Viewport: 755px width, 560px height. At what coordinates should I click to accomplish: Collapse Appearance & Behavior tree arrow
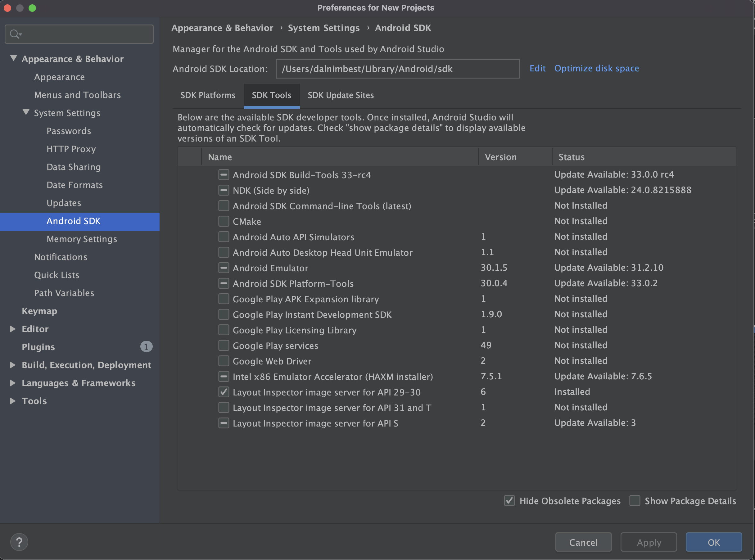14,58
